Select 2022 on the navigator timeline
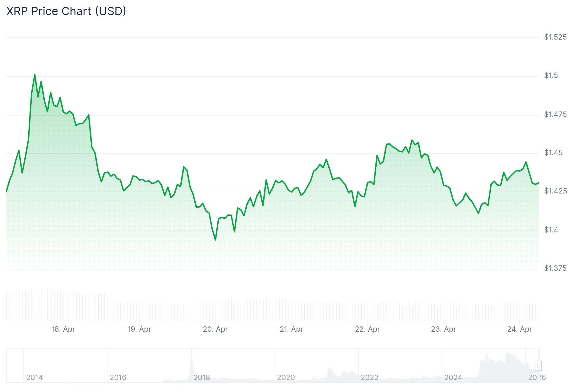This screenshot has height=392, width=573. click(369, 377)
